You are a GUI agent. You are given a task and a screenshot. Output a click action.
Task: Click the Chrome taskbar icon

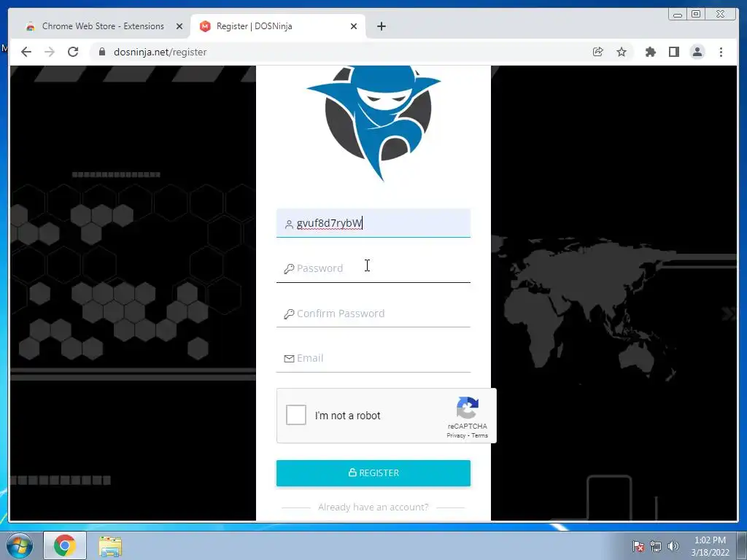(65, 545)
